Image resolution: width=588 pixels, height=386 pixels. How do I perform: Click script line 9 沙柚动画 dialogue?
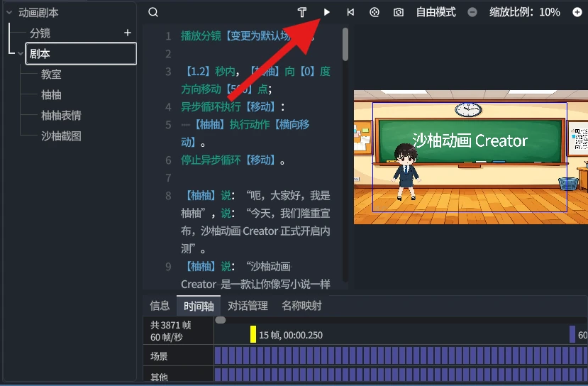tap(256, 275)
